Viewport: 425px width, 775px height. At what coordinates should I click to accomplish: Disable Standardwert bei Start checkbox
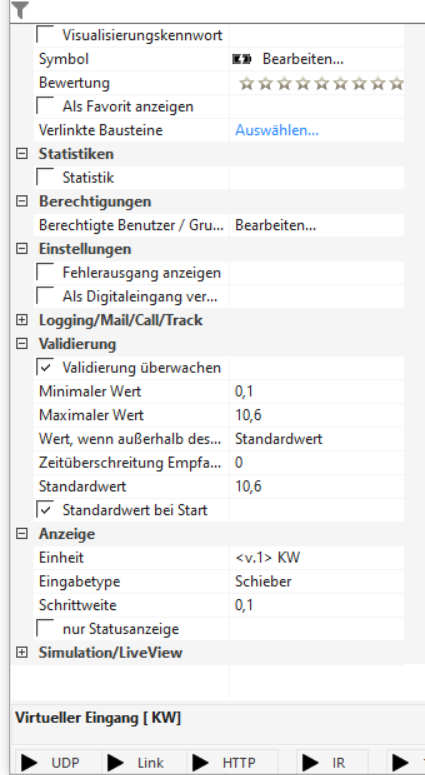click(x=45, y=510)
